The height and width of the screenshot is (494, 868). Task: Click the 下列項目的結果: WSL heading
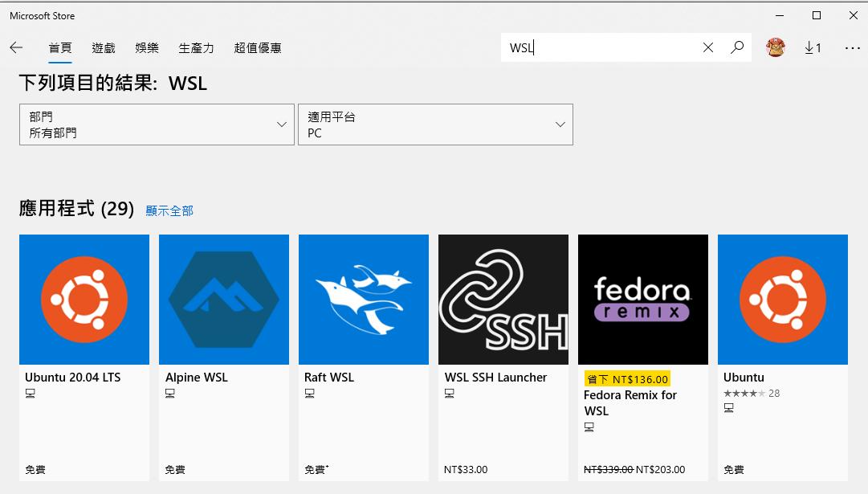click(113, 83)
